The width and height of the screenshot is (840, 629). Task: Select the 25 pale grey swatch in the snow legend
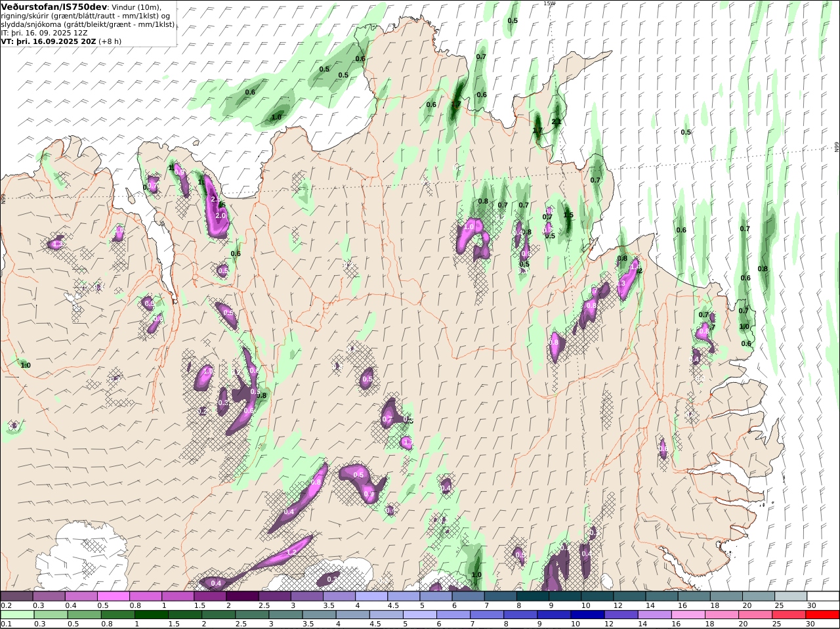(x=791, y=596)
